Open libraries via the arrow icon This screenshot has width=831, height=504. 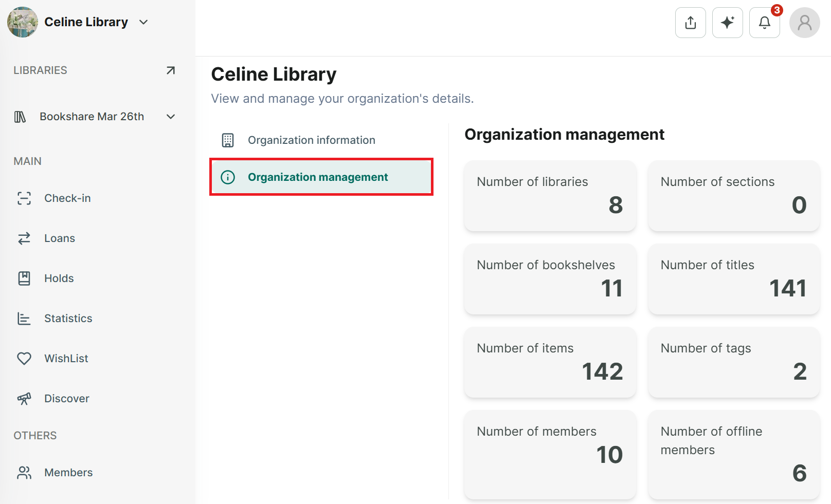(x=171, y=70)
